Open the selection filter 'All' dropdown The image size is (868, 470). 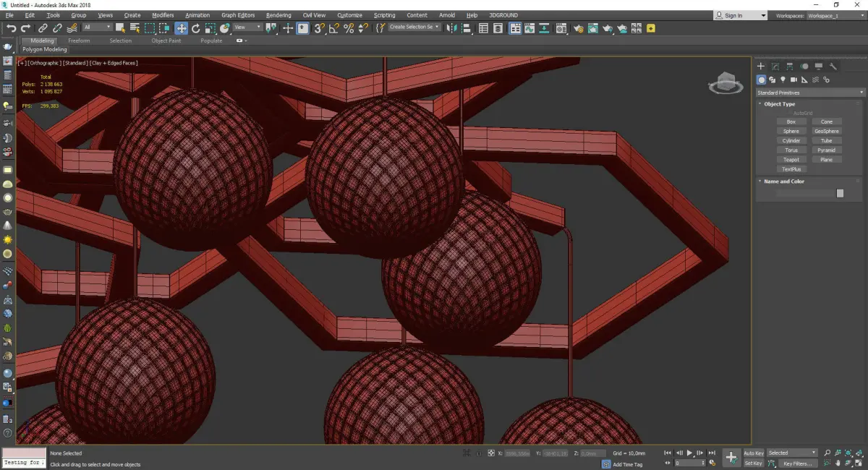click(97, 27)
